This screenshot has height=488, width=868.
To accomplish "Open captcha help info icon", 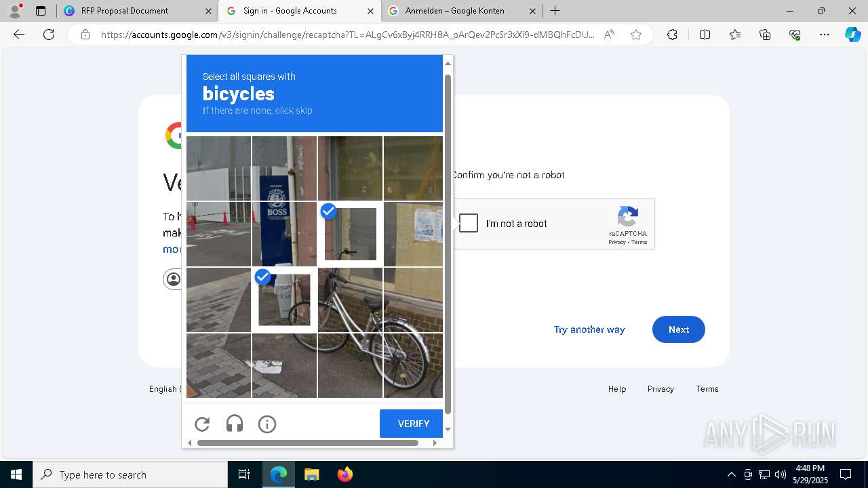I will pyautogui.click(x=267, y=424).
